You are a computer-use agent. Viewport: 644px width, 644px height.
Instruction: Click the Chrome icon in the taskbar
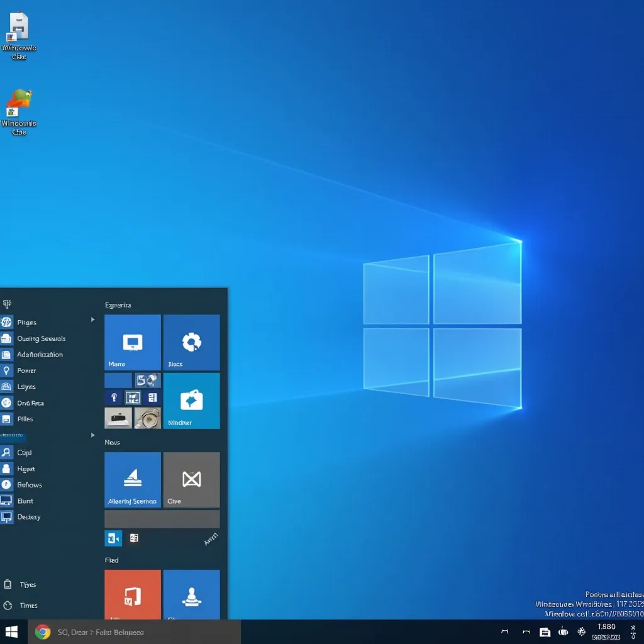click(x=43, y=632)
